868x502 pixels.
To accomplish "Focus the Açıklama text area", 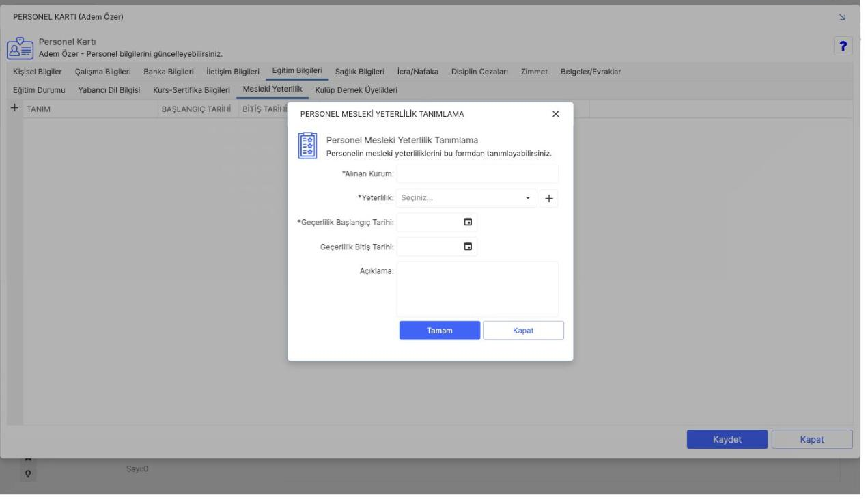I will pos(477,288).
